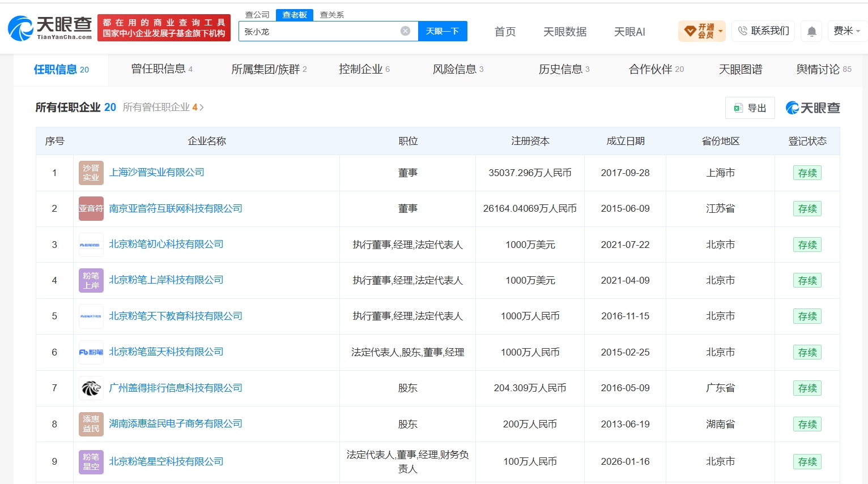Click the search input containing 张小龙

pyautogui.click(x=320, y=31)
